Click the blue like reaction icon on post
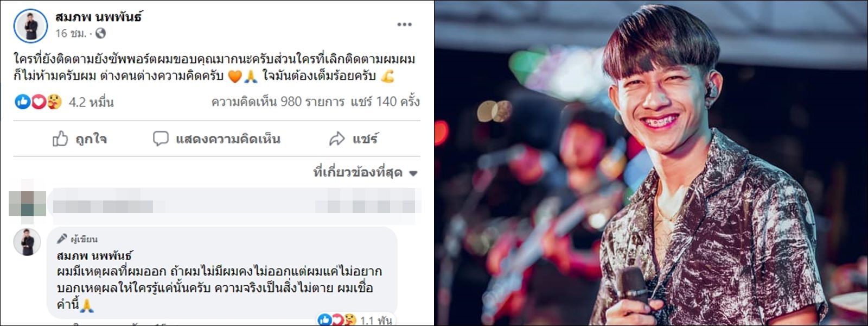 click(x=22, y=102)
